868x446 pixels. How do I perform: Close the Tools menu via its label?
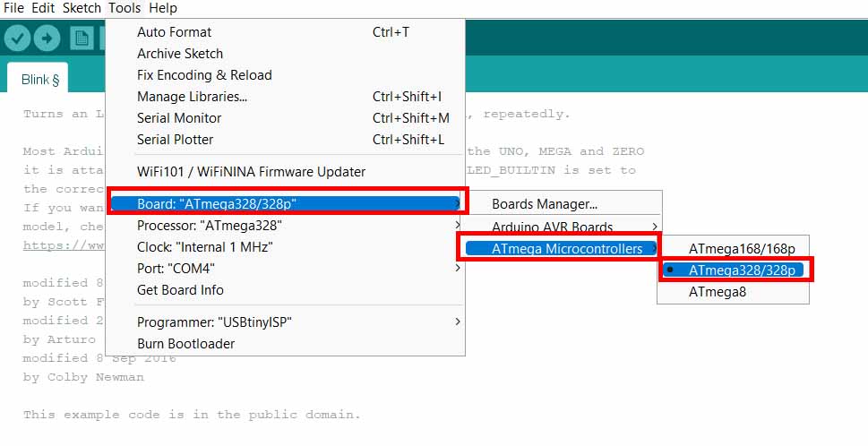coord(125,8)
